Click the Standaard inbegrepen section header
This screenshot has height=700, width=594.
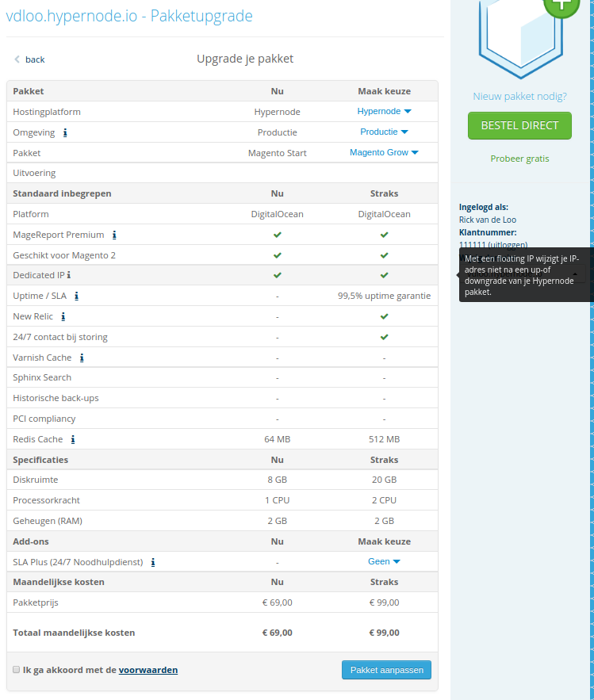62,193
